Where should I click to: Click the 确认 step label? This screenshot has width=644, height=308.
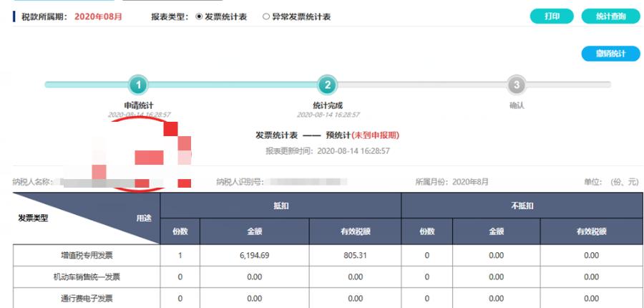point(517,106)
